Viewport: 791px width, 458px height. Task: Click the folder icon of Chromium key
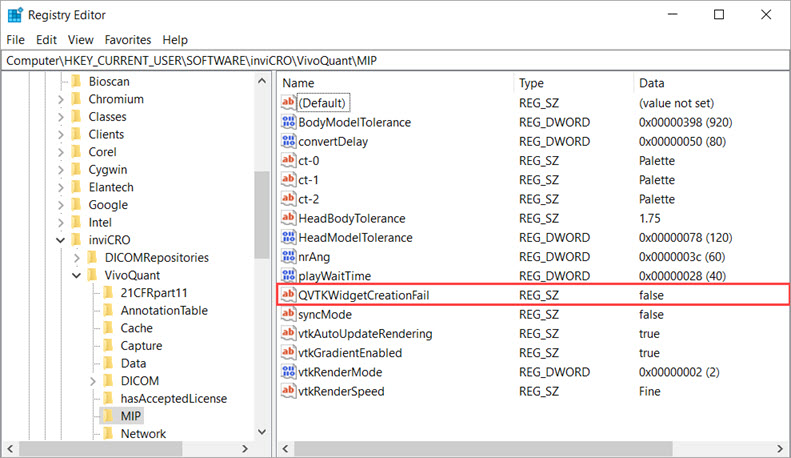(x=76, y=99)
